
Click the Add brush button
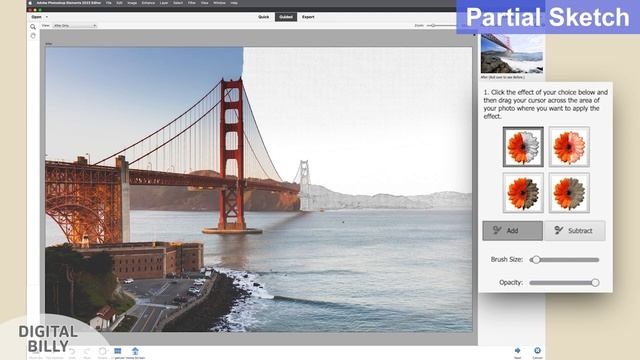tap(513, 231)
